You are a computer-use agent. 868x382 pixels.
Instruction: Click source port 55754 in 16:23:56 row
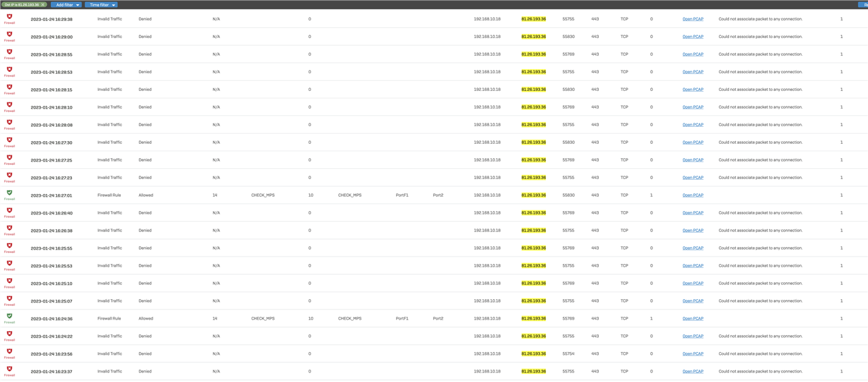(x=568, y=354)
